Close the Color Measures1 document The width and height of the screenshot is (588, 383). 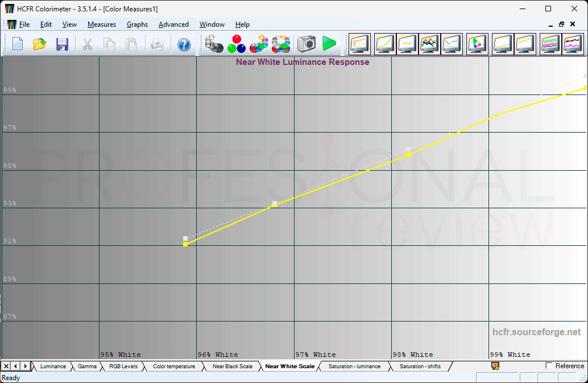point(573,24)
